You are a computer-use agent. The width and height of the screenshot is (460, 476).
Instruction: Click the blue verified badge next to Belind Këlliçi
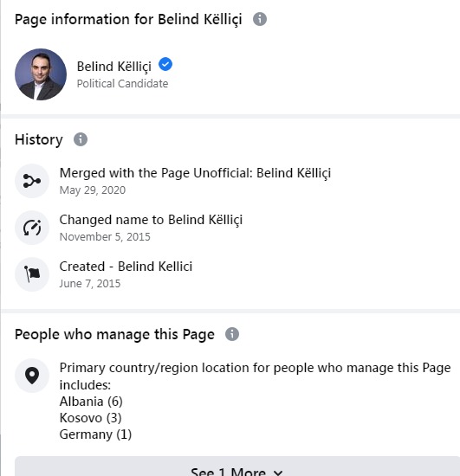pos(165,64)
